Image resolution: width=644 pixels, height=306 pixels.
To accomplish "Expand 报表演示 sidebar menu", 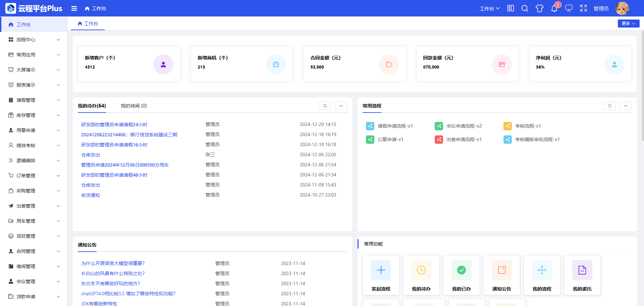I will pyautogui.click(x=34, y=85).
